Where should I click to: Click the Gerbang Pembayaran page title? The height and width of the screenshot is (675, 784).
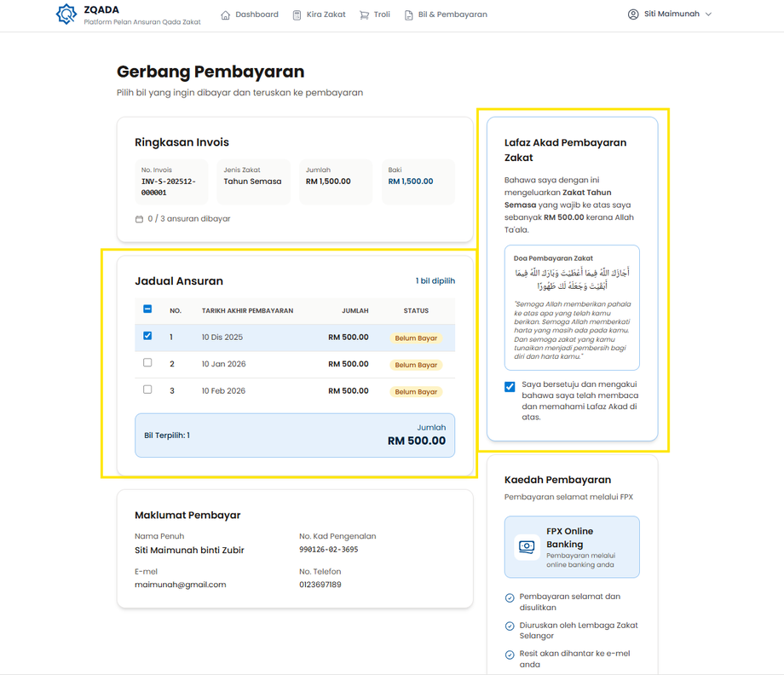pos(210,72)
